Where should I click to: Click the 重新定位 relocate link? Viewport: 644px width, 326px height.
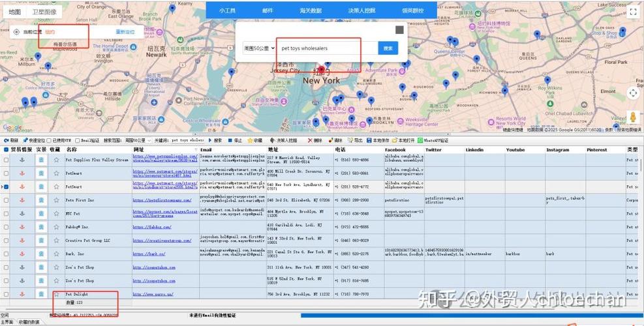(125, 32)
